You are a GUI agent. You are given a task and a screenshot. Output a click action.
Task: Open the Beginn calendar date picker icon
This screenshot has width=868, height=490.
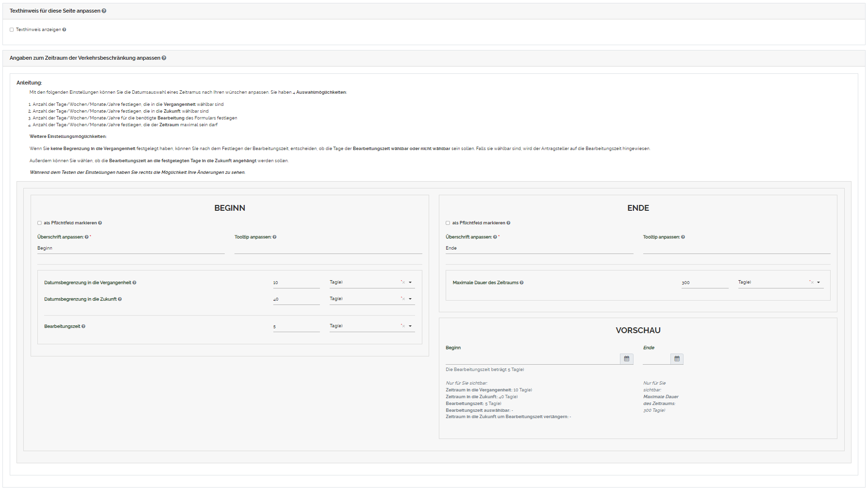(x=626, y=359)
